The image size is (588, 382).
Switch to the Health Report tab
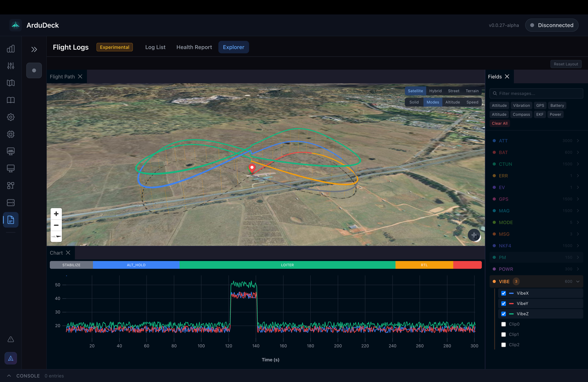[194, 47]
